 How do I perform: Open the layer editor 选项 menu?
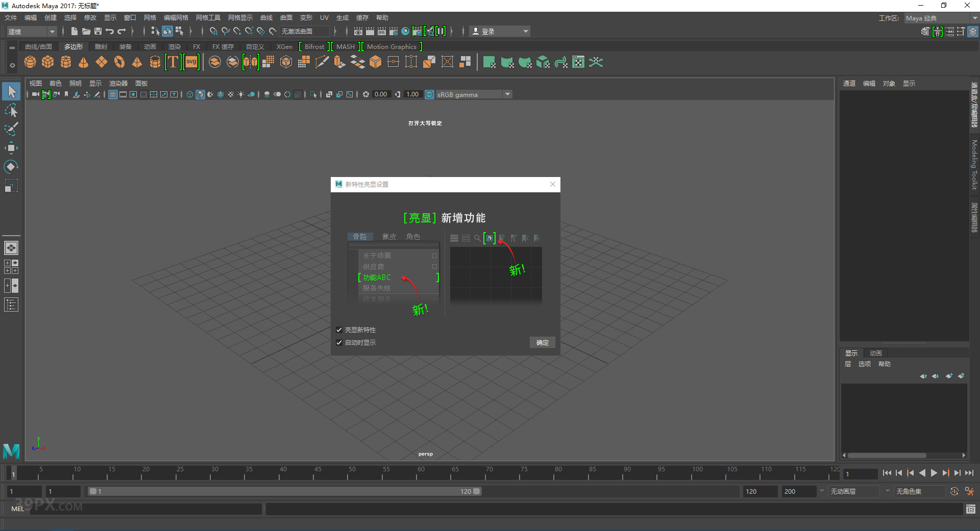click(865, 364)
